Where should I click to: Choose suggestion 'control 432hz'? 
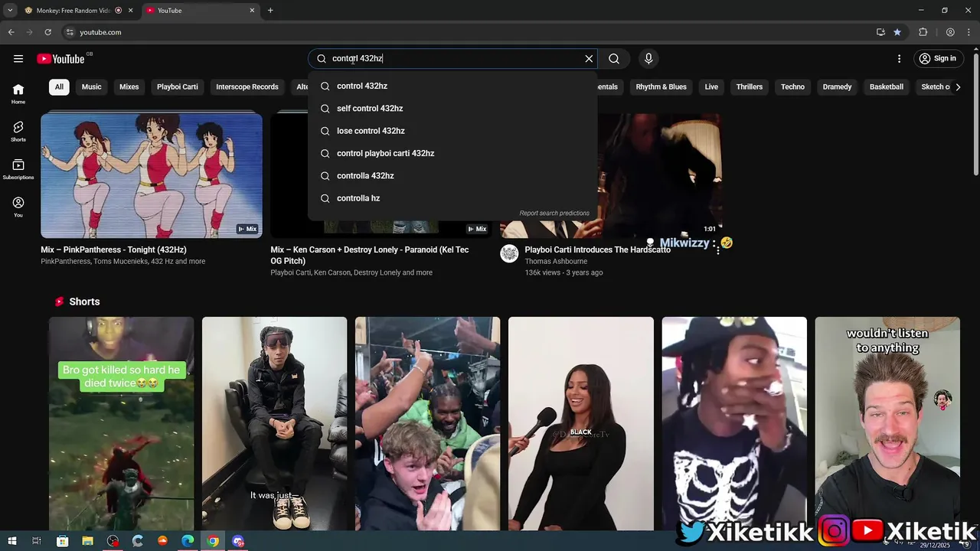click(x=452, y=86)
